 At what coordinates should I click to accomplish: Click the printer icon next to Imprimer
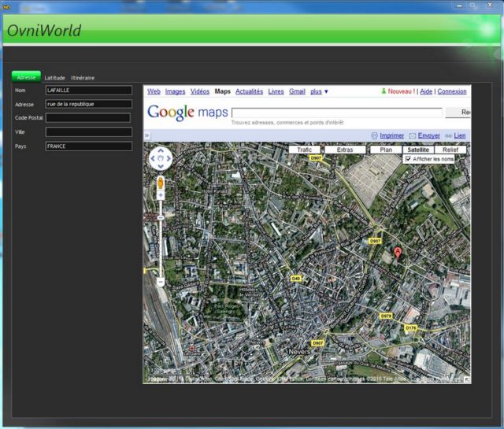pyautogui.click(x=374, y=135)
